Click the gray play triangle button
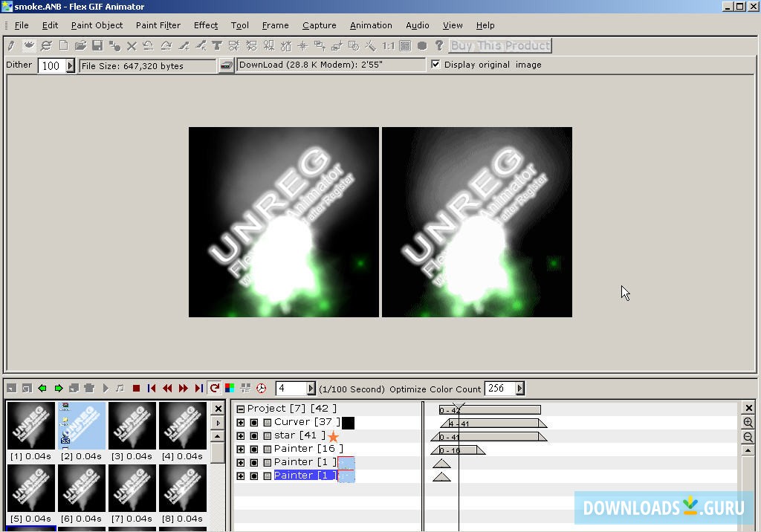761x532 pixels. coord(106,389)
